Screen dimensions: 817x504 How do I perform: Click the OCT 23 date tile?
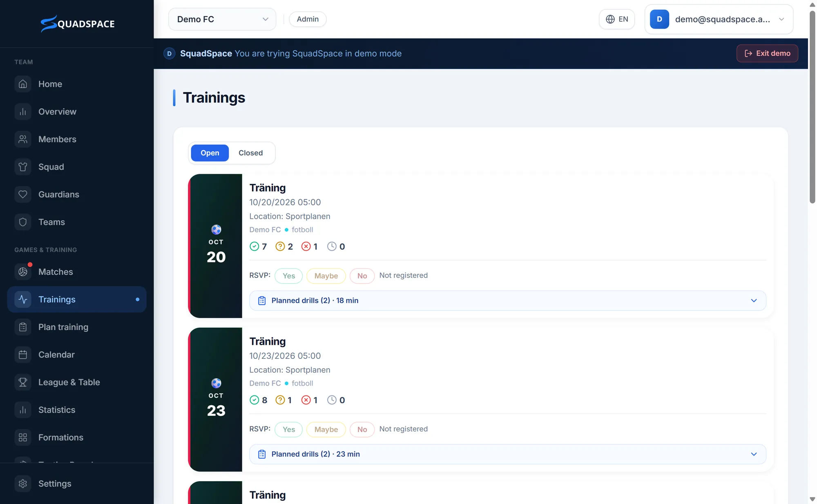click(x=215, y=400)
